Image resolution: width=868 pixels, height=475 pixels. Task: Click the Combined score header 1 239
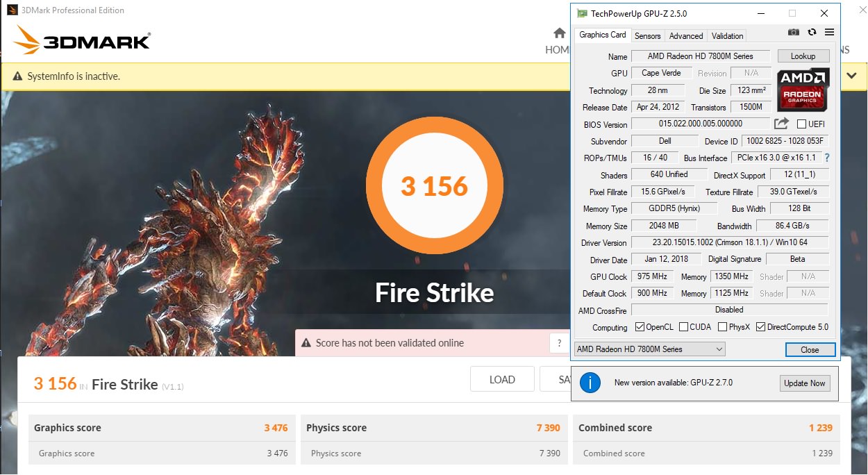point(820,428)
